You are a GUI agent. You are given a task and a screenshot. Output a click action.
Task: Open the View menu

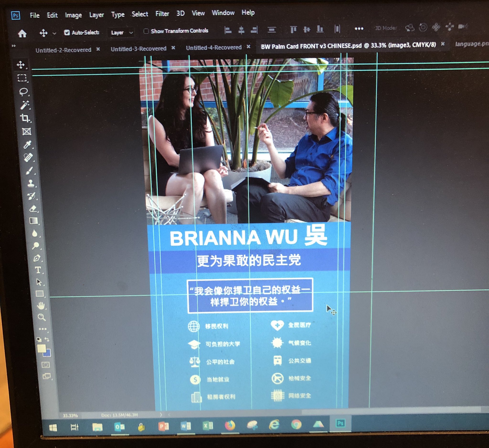coord(198,13)
